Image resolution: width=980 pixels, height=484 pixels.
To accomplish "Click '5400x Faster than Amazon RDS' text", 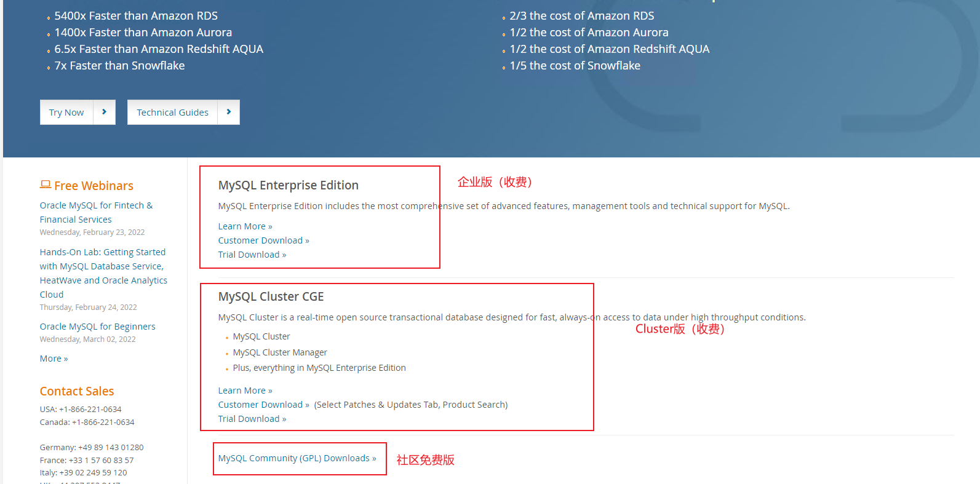I will (136, 16).
